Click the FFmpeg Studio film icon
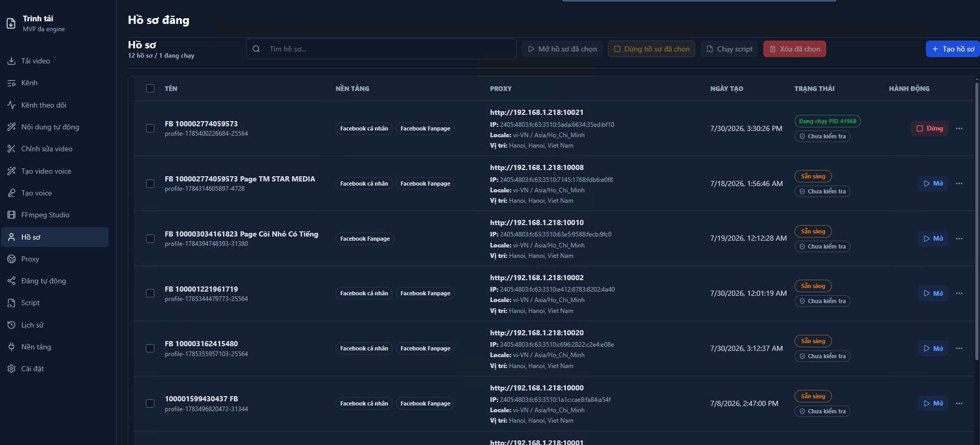Viewport: 980px width, 445px height. pyautogui.click(x=11, y=215)
